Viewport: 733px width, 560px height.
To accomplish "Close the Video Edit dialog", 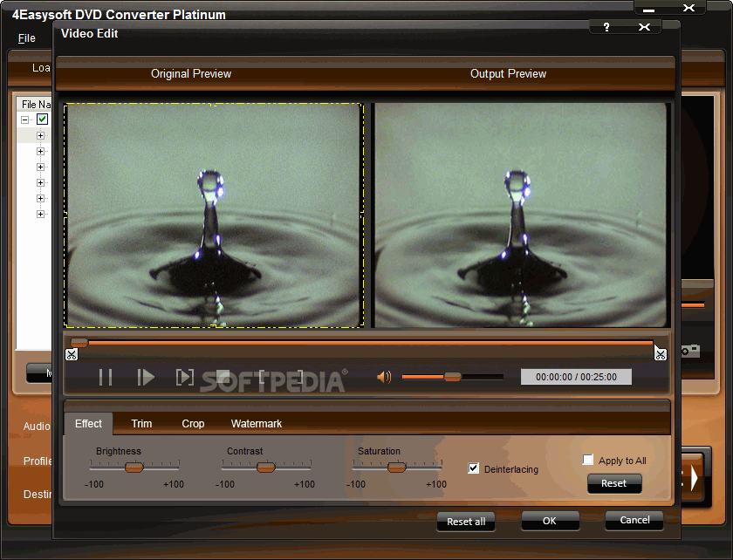I will [x=644, y=27].
